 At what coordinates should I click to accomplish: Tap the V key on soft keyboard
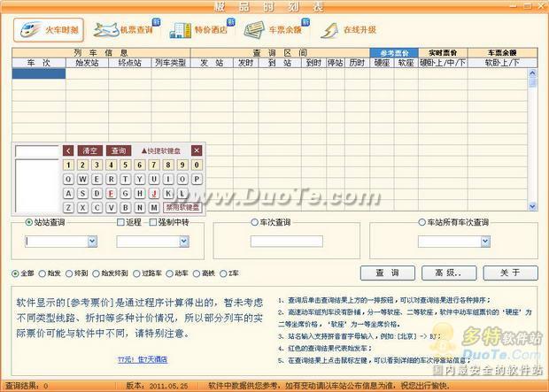tap(112, 208)
